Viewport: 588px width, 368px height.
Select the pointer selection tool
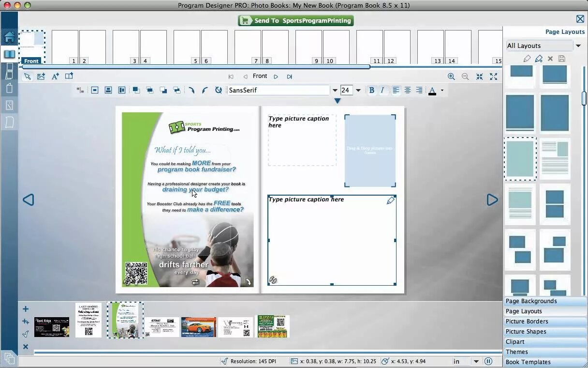click(x=28, y=77)
